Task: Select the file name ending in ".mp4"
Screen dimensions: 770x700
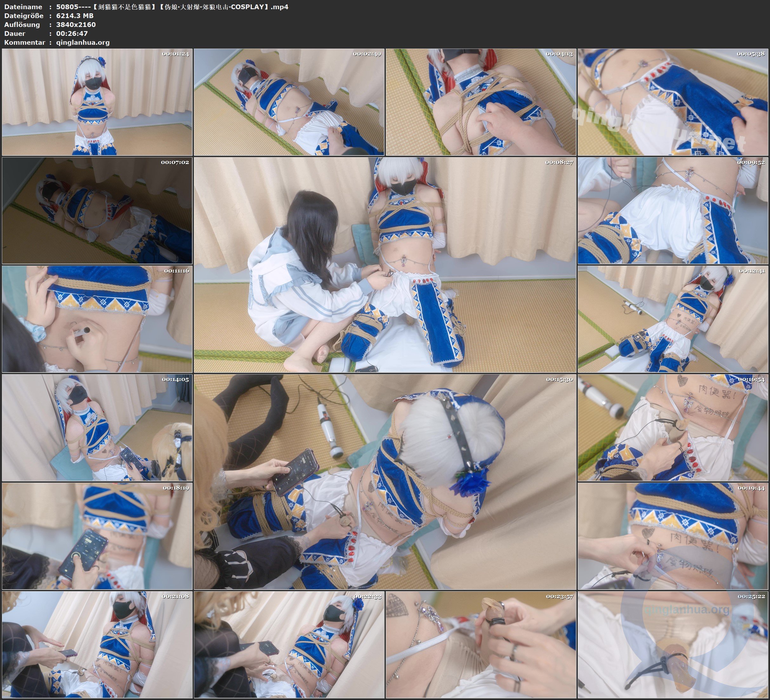Action: click(172, 7)
